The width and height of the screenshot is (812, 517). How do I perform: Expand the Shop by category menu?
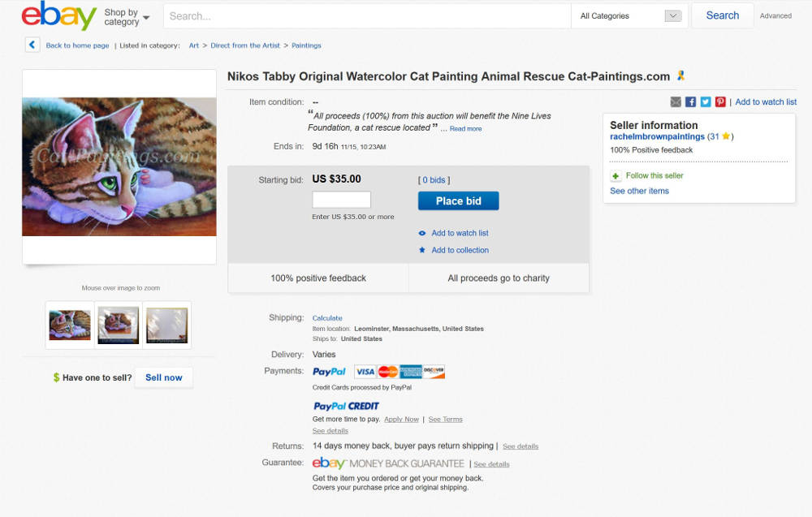[123, 15]
